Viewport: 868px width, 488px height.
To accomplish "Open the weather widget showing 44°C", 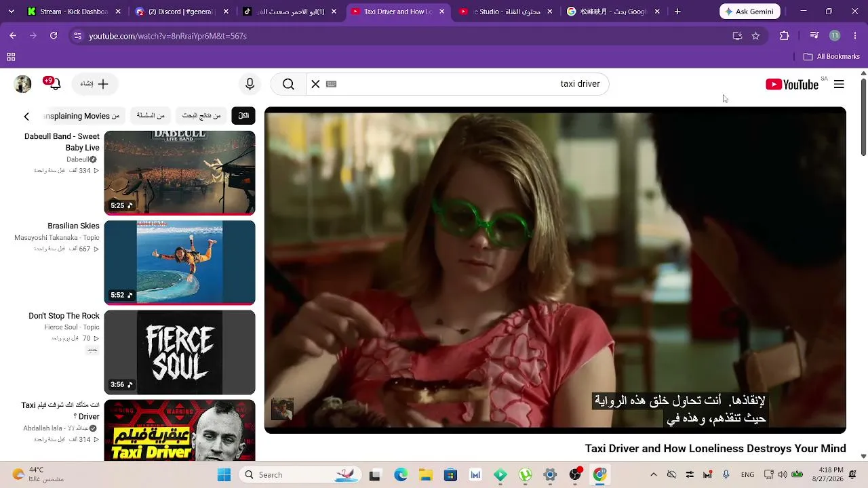I will pyautogui.click(x=37, y=474).
